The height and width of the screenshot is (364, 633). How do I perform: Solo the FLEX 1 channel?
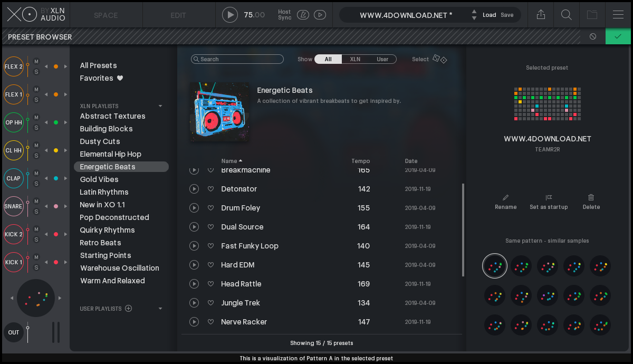pos(36,100)
